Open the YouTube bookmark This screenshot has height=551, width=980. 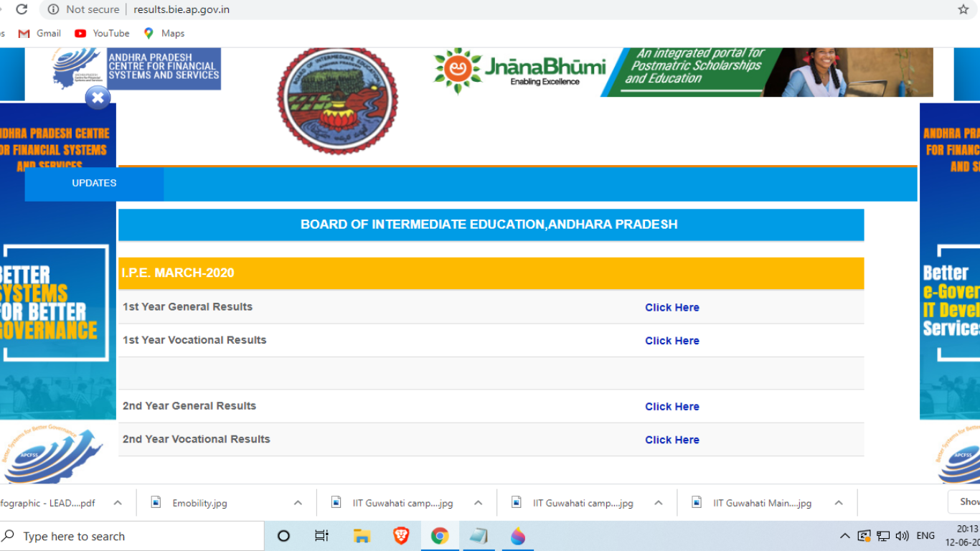click(102, 33)
